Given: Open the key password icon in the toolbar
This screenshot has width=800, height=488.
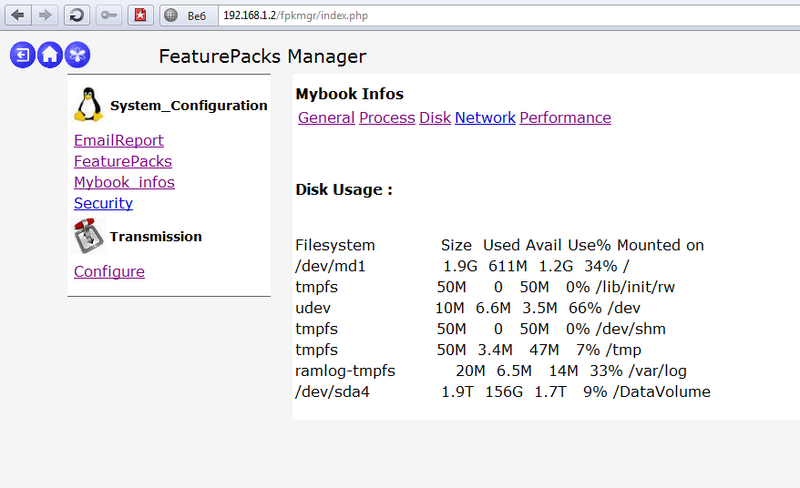Looking at the screenshot, I should click(x=109, y=15).
